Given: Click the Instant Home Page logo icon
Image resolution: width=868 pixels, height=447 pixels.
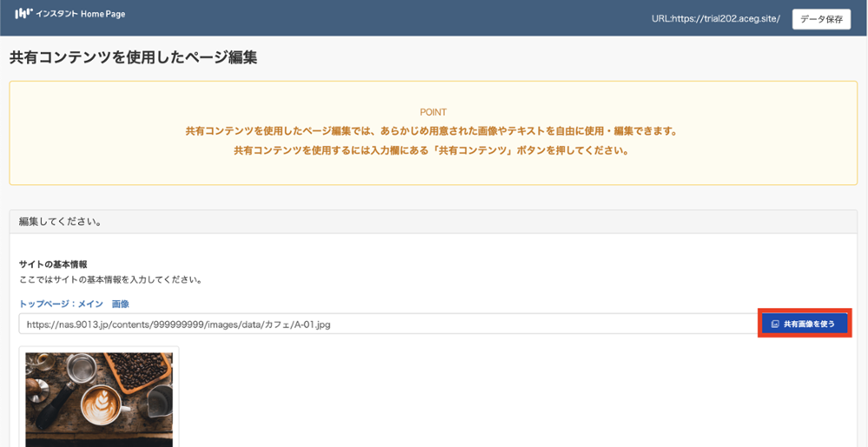Looking at the screenshot, I should pyautogui.click(x=24, y=13).
